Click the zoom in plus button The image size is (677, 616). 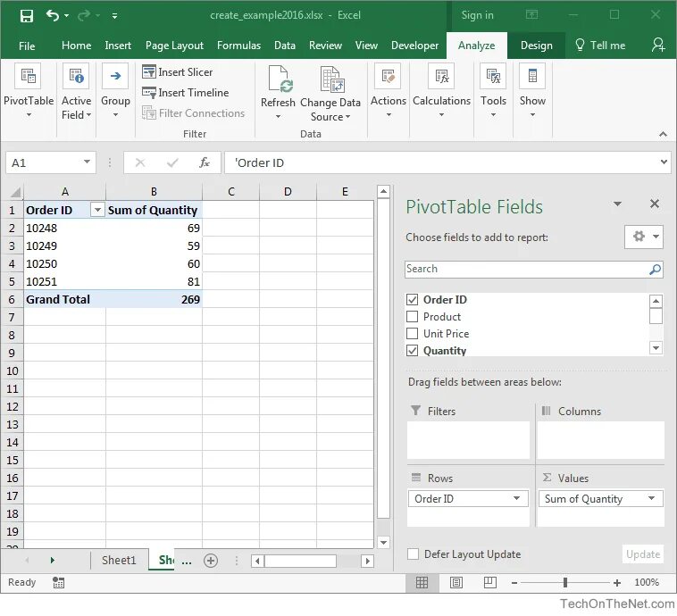click(617, 583)
